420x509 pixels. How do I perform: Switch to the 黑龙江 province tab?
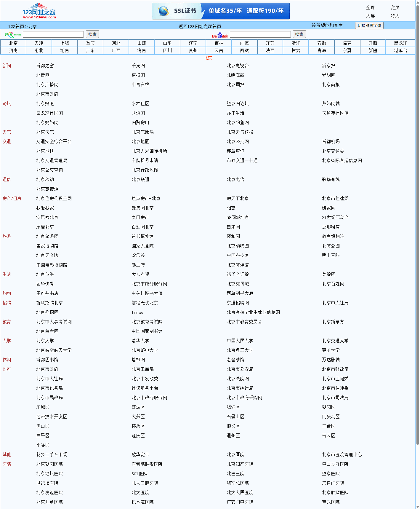click(400, 43)
